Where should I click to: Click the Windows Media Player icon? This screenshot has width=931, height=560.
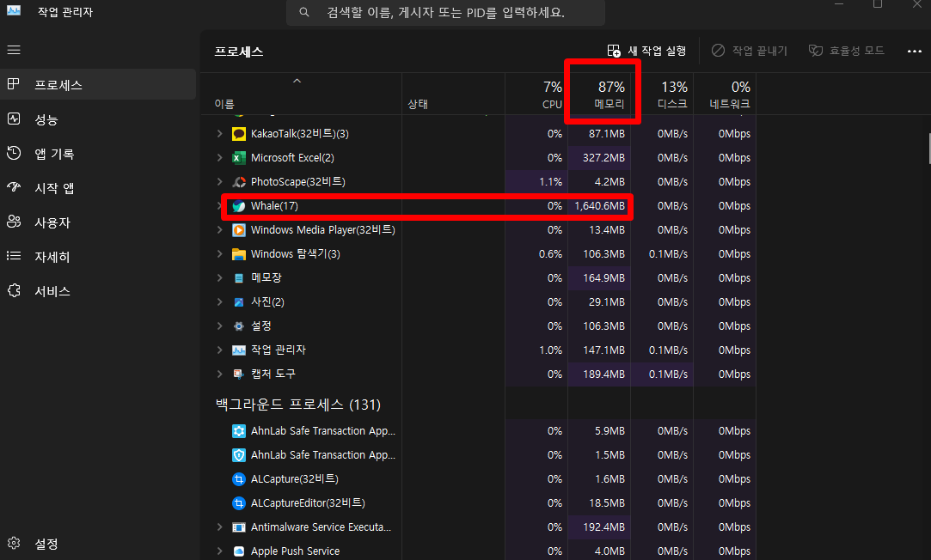[239, 230]
